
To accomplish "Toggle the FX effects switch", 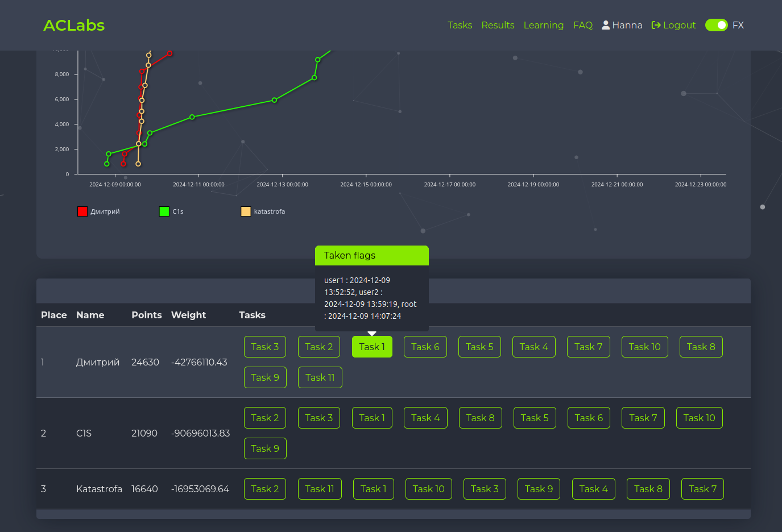I will [x=716, y=25].
